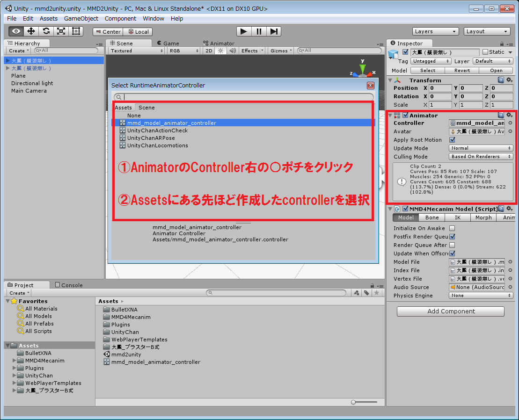
Task: Click Controller field object picker circle
Action: click(511, 123)
